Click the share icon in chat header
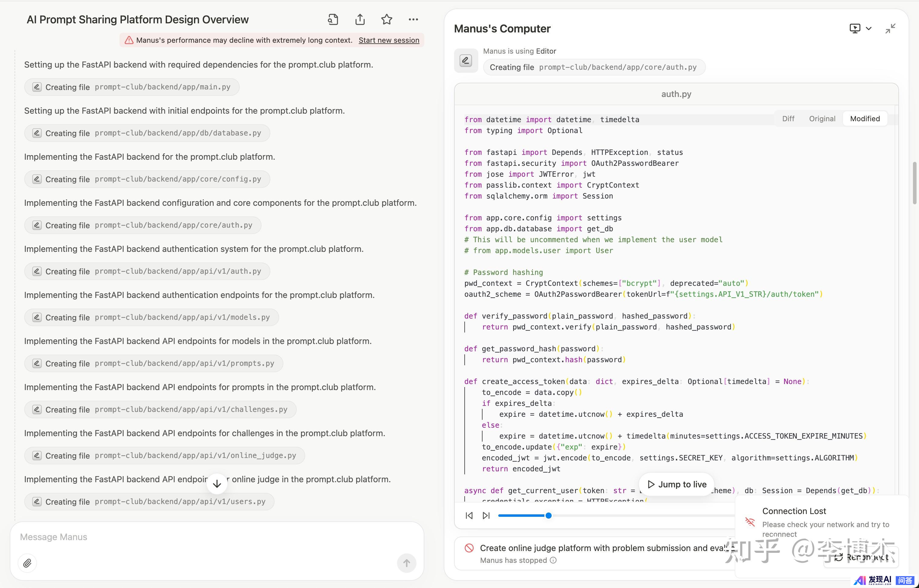The image size is (919, 588). [360, 19]
